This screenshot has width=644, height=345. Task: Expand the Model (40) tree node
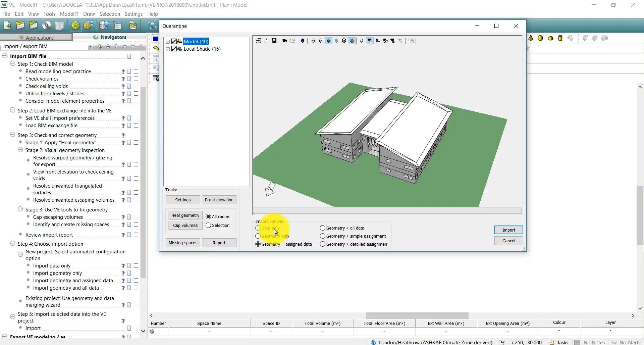click(168, 42)
